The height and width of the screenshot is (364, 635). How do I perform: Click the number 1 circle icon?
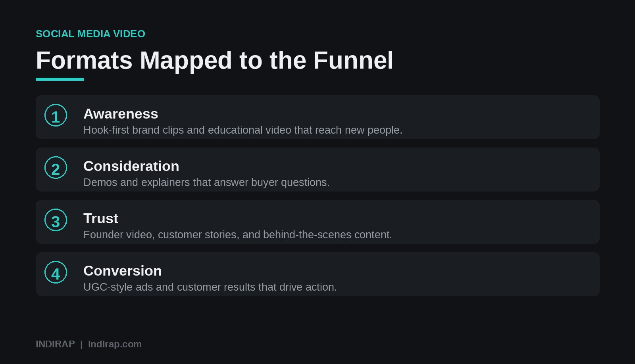[x=56, y=115]
